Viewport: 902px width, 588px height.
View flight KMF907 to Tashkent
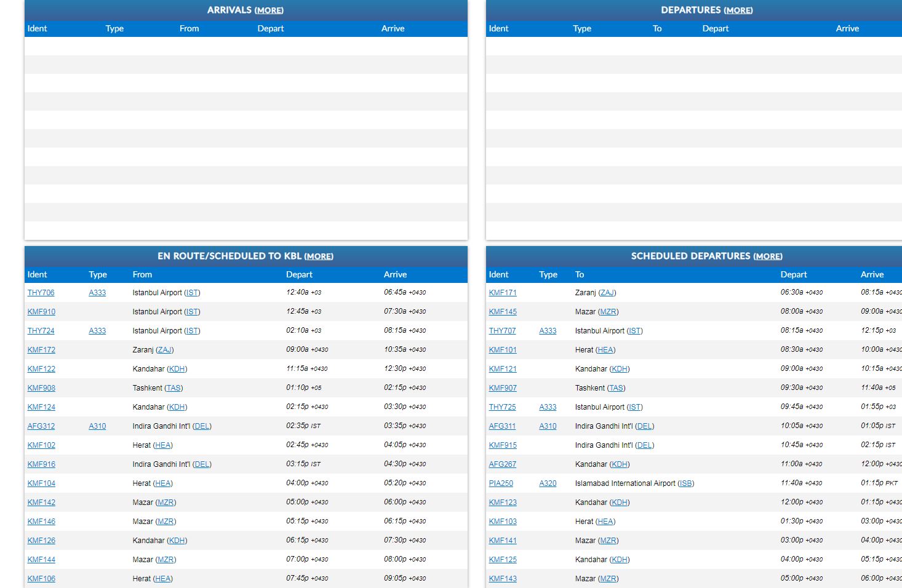point(503,388)
